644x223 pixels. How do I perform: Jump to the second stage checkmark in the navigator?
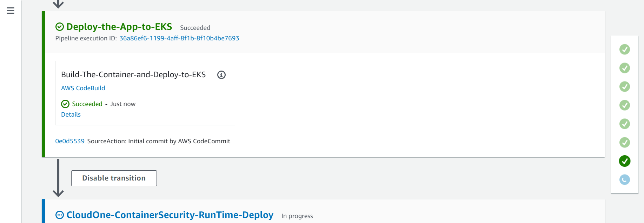625,68
